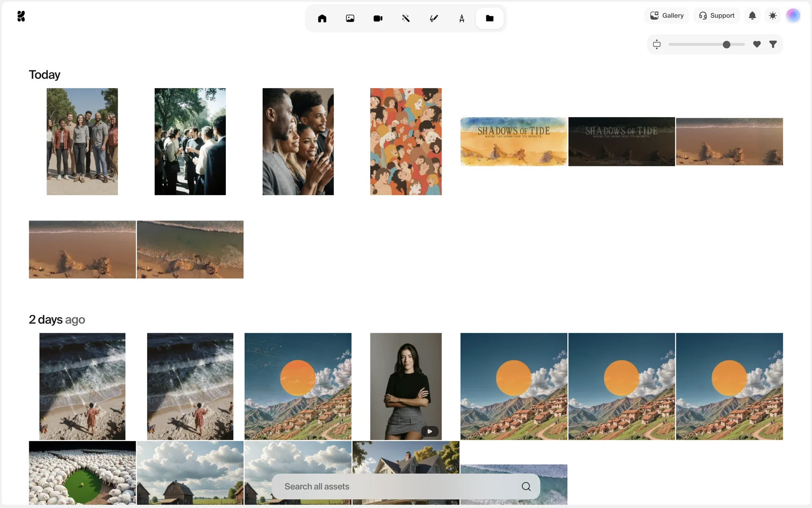Adjust the thumbnail size slider handle
812x508 pixels.
click(726, 44)
